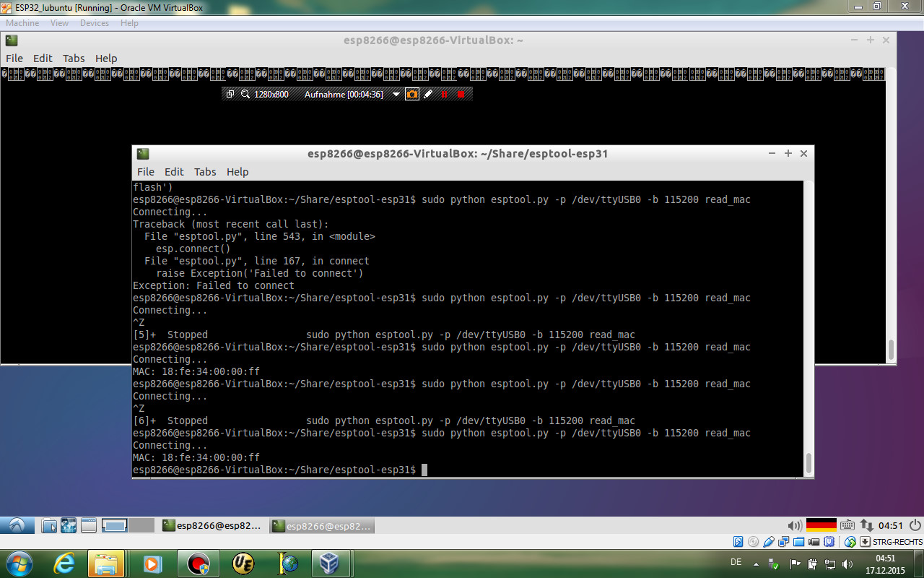Open the recording toolbar dropdown arrow
This screenshot has width=924, height=578.
click(x=396, y=95)
